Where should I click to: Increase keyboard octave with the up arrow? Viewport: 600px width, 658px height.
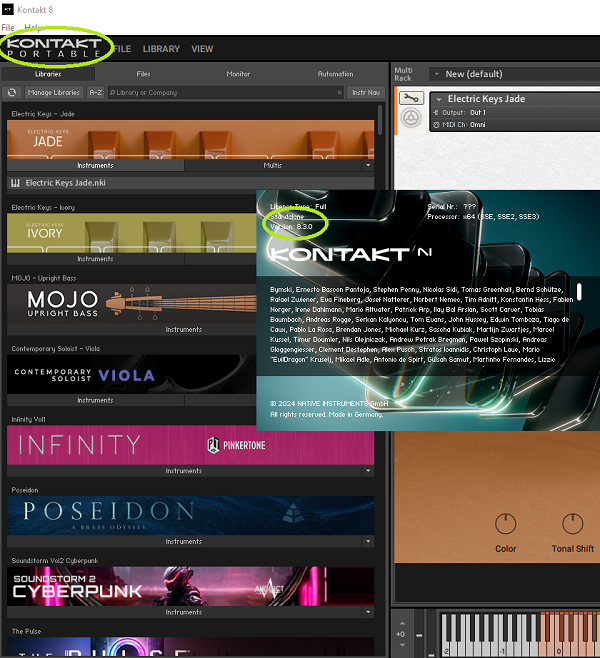[402, 623]
